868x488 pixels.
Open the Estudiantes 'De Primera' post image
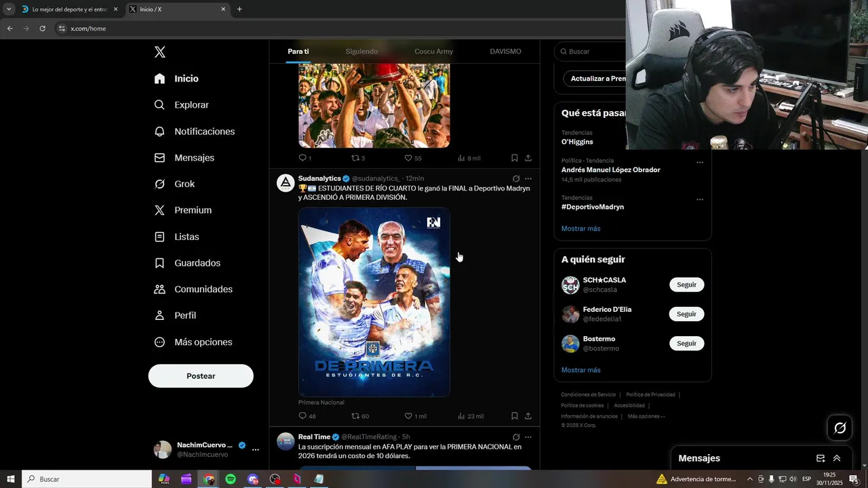pyautogui.click(x=374, y=302)
